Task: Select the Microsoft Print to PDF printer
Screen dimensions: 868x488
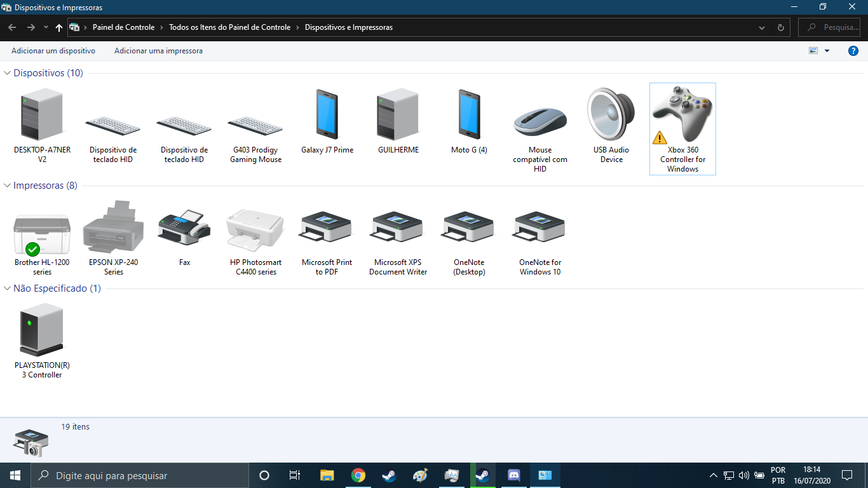Action: tap(327, 242)
